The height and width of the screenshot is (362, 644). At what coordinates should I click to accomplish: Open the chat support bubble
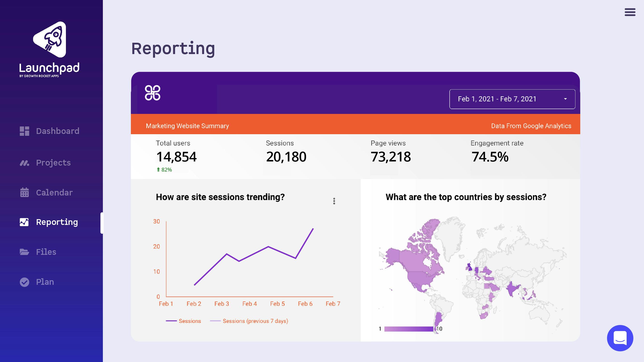pos(620,338)
